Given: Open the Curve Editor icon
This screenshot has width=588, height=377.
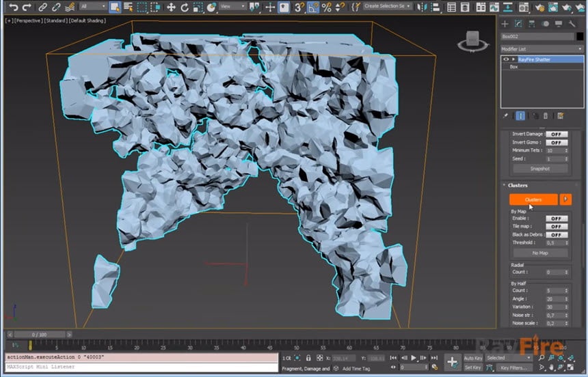Looking at the screenshot, I should tap(494, 7).
